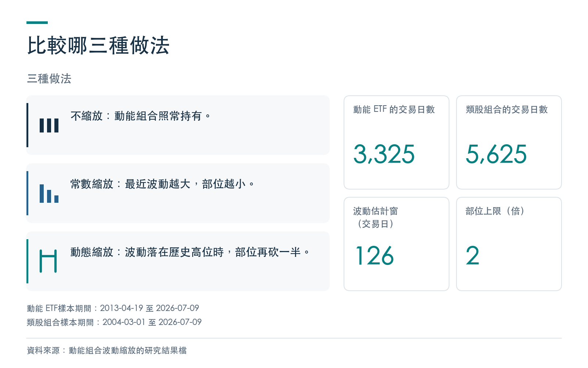Click the text 不縮放：動能組合照常持有。
This screenshot has height=368, width=588.
pos(141,116)
